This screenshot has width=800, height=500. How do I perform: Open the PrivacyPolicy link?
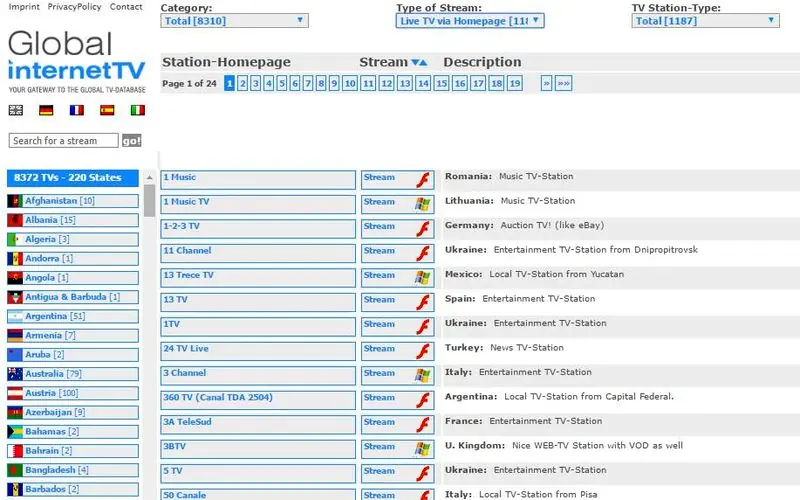(x=74, y=7)
